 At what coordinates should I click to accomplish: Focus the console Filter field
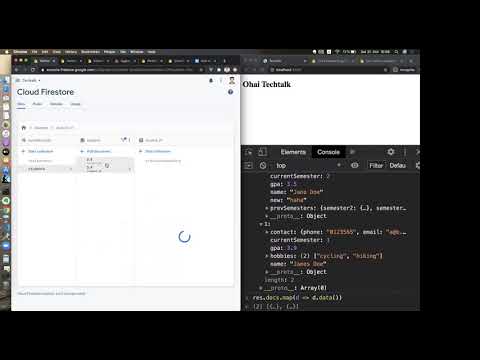[376, 165]
